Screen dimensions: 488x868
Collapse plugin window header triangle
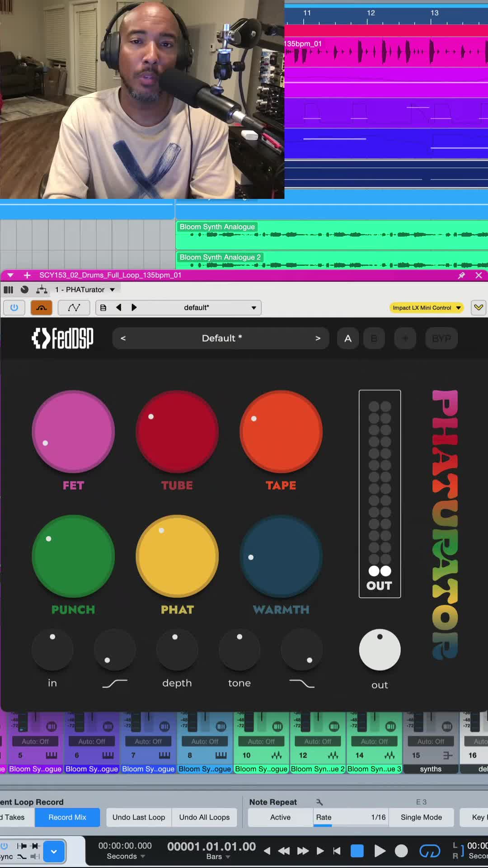point(10,275)
